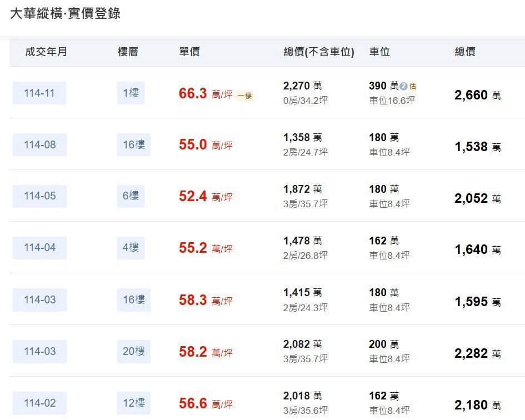Click the 1樓 floor badge
This screenshot has width=525, height=420.
(x=131, y=93)
